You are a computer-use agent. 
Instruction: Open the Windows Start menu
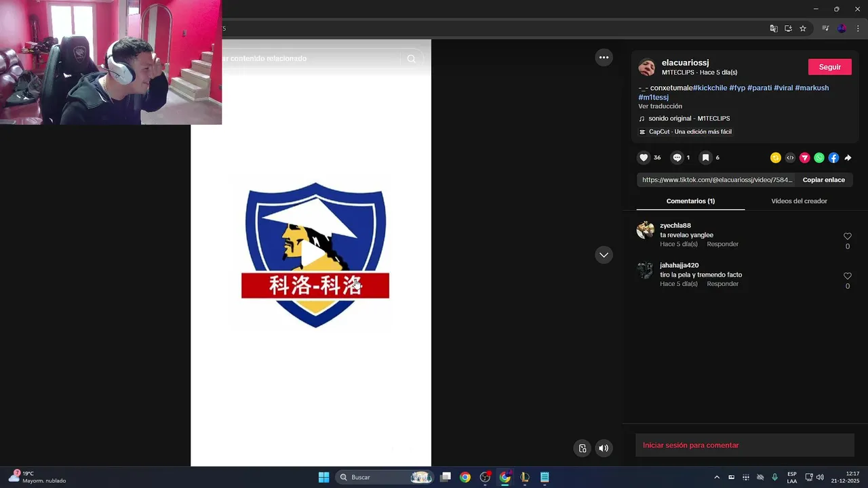(x=323, y=477)
